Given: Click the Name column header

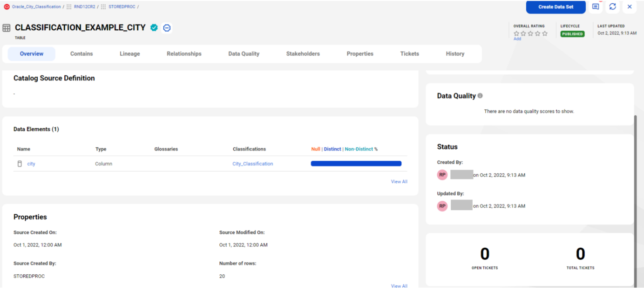Looking at the screenshot, I should [24, 149].
